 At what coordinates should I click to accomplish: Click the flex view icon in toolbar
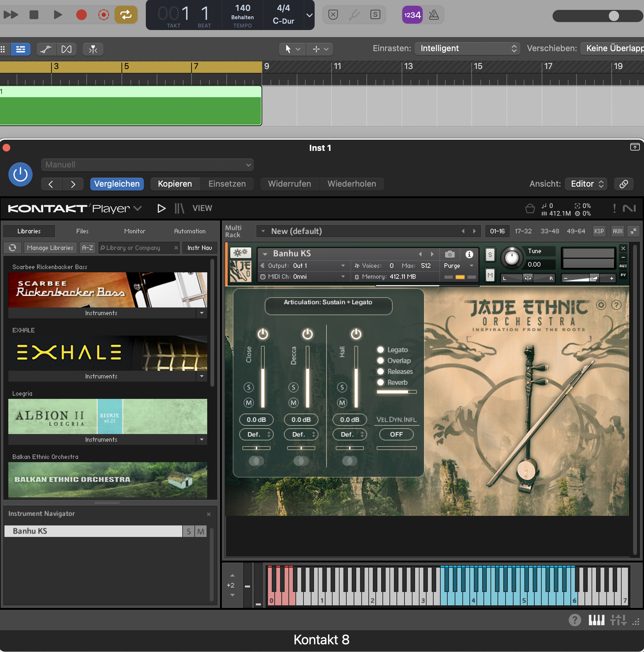(x=67, y=49)
